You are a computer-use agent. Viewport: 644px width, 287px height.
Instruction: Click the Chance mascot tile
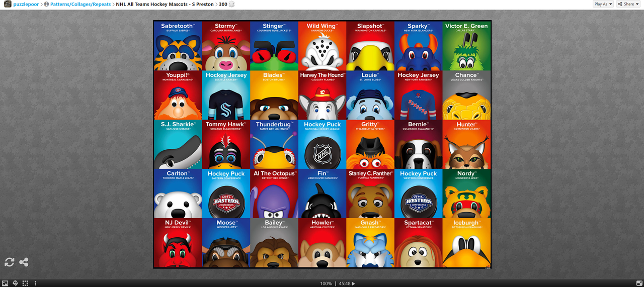tap(466, 95)
